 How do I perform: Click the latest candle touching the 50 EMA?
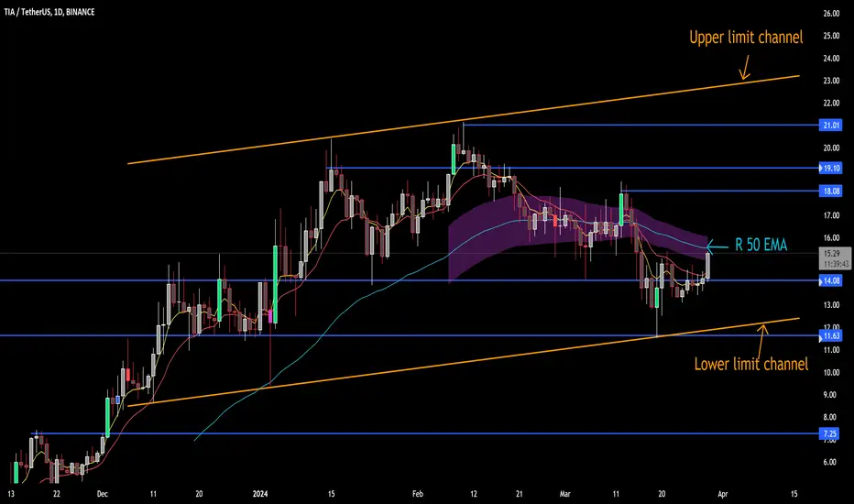point(708,266)
